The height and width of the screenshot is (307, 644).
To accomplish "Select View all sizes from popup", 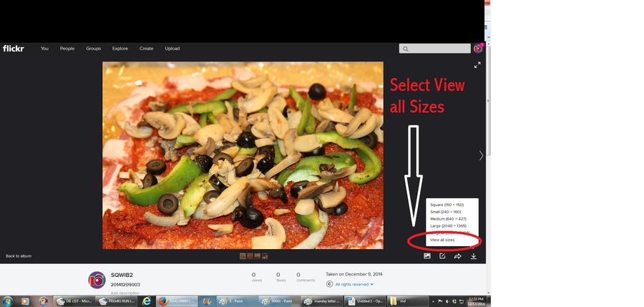I will (442, 240).
